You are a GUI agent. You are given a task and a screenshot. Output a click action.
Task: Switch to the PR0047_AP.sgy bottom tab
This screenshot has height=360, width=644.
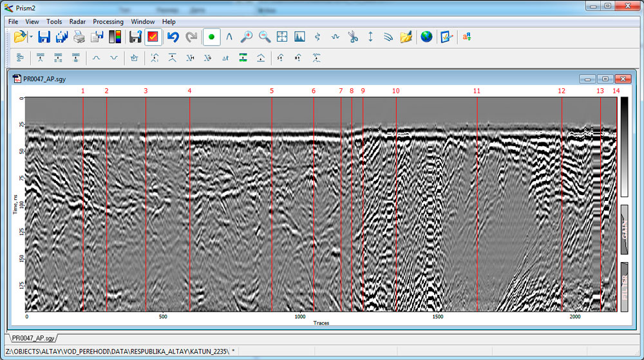(x=33, y=337)
